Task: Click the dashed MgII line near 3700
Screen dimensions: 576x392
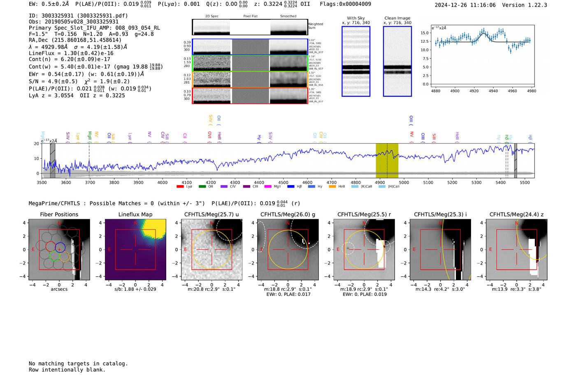Action: pos(89,161)
